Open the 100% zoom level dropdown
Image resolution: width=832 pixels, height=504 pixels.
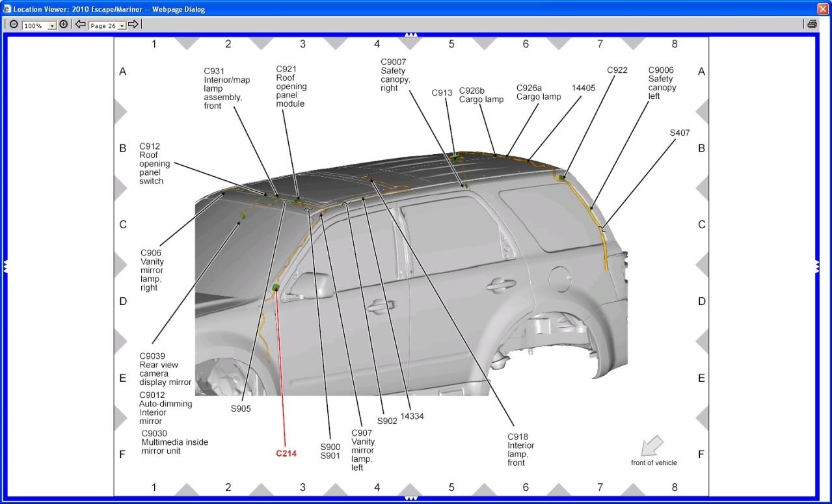pyautogui.click(x=40, y=26)
